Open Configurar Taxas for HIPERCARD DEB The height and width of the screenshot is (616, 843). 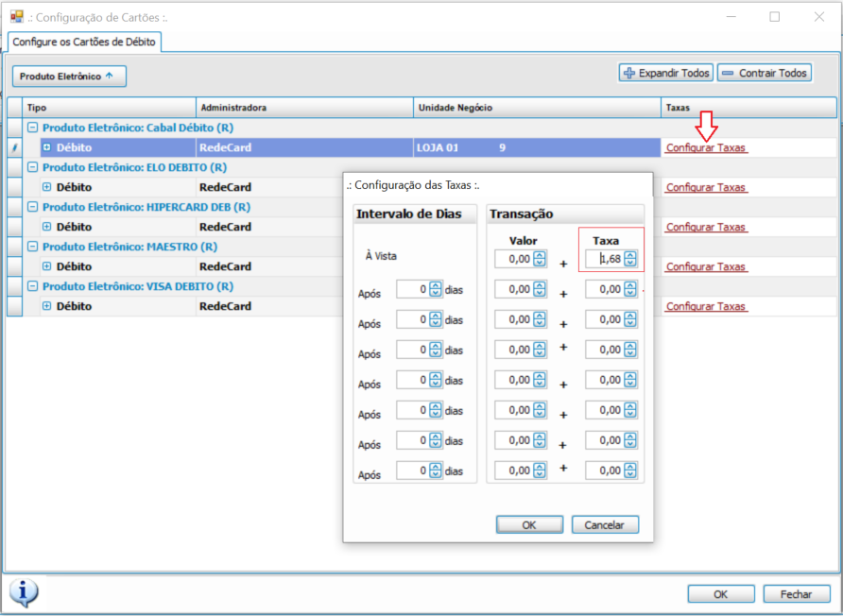tap(705, 228)
